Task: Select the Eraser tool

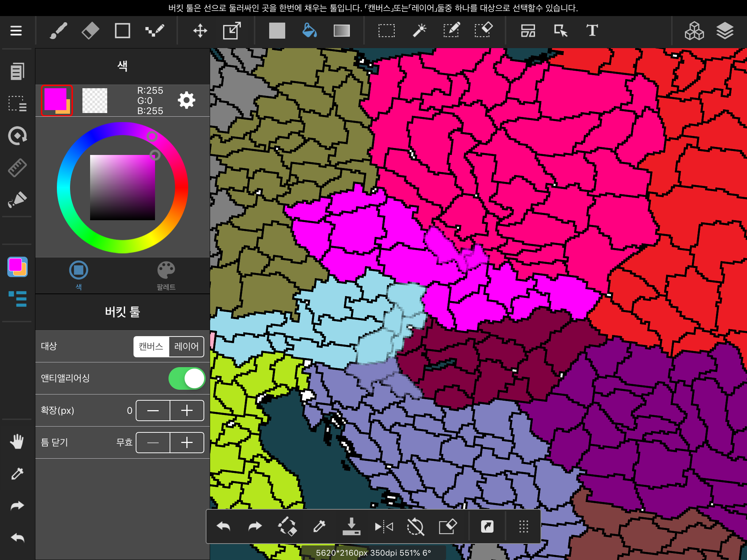Action: 90,31
